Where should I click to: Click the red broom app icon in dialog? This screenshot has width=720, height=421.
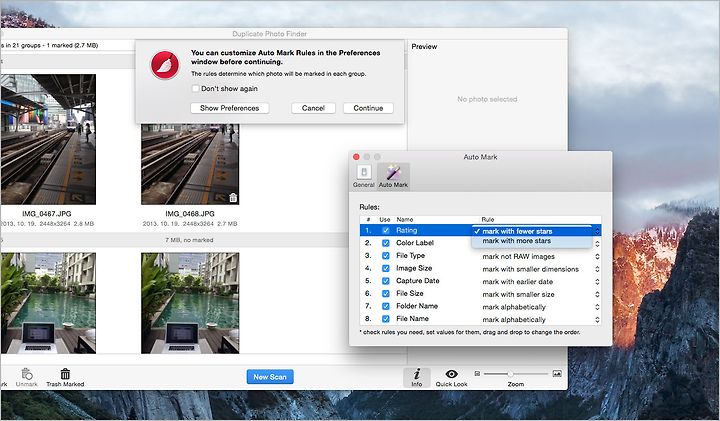tap(165, 65)
